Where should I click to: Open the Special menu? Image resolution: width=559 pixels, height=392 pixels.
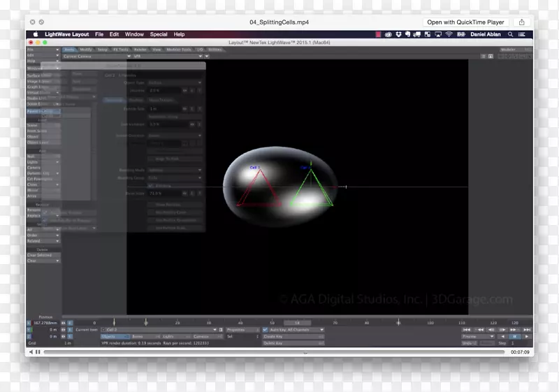(159, 34)
